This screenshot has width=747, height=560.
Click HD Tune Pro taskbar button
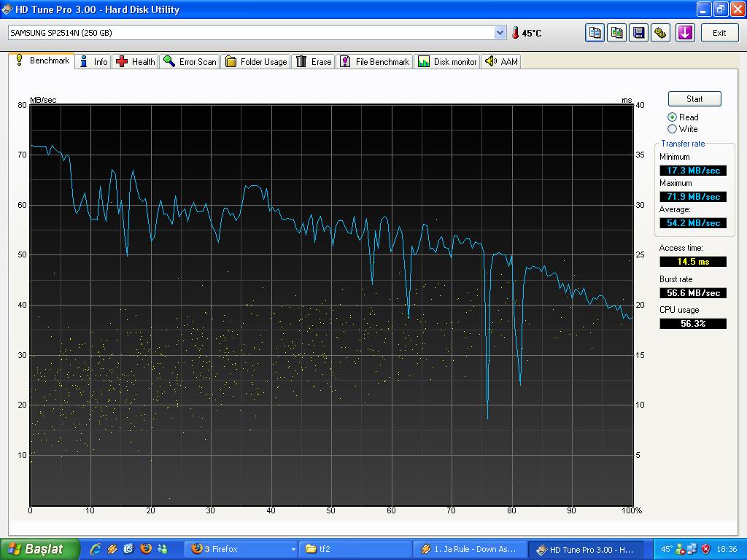(x=586, y=549)
